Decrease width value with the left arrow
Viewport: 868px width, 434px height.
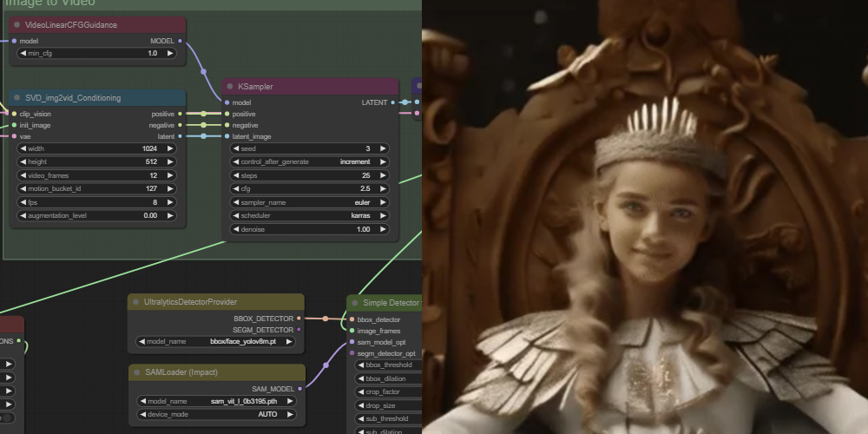pos(23,148)
